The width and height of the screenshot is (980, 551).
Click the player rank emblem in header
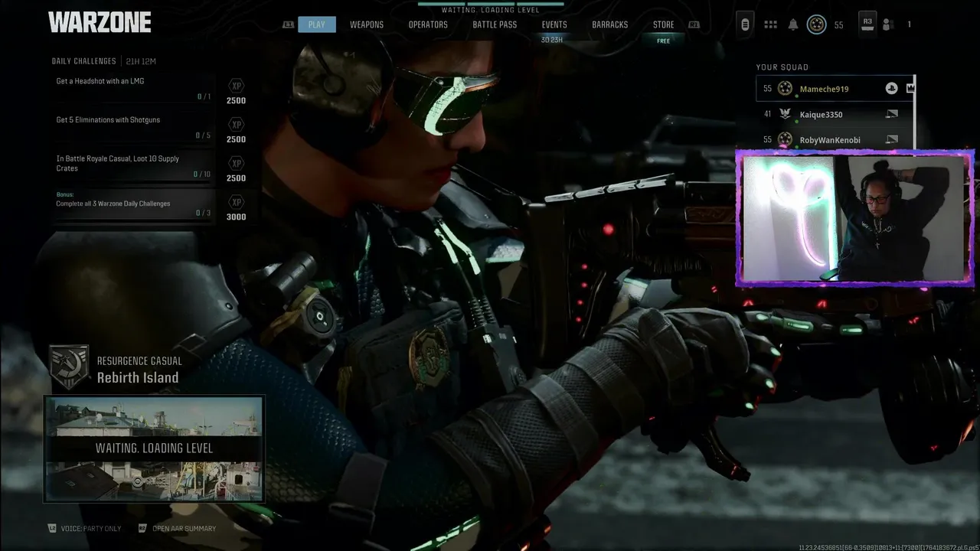tap(817, 24)
